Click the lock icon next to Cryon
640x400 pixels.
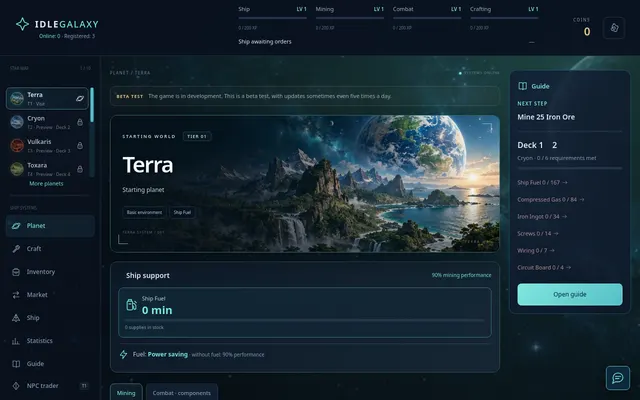(x=80, y=122)
